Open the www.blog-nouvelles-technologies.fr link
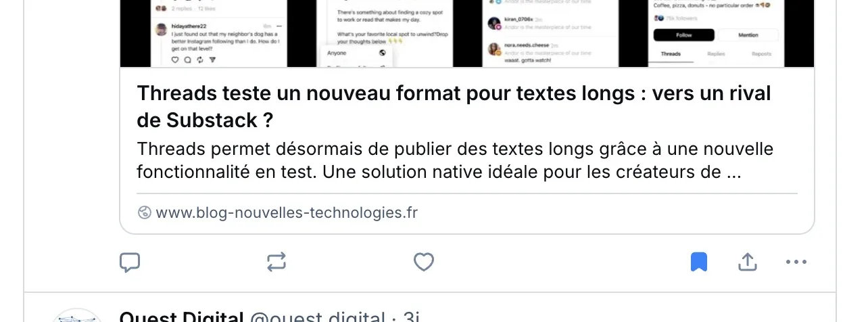 coord(287,213)
